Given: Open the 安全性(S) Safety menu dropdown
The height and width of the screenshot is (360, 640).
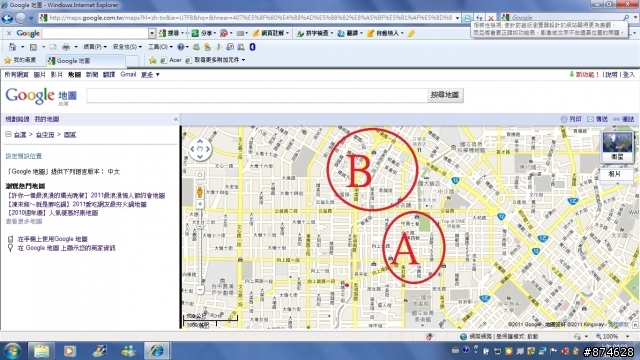Looking at the screenshot, I should click(x=127, y=47).
